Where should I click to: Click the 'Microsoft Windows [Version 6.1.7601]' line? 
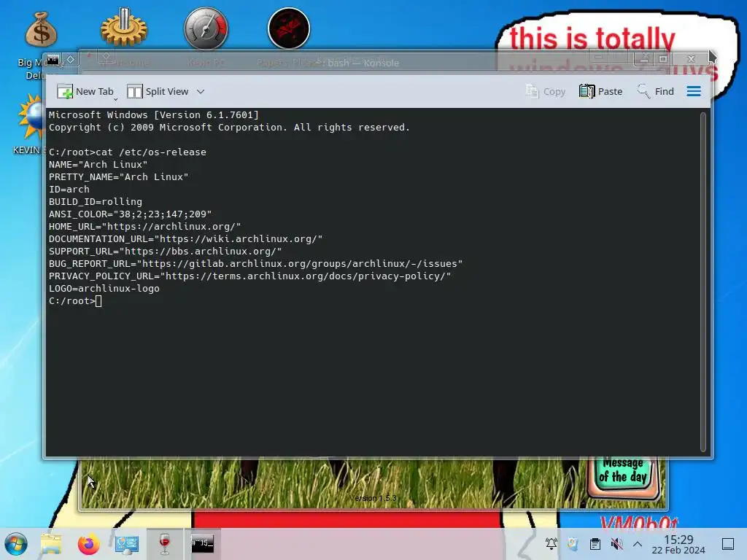tap(154, 114)
